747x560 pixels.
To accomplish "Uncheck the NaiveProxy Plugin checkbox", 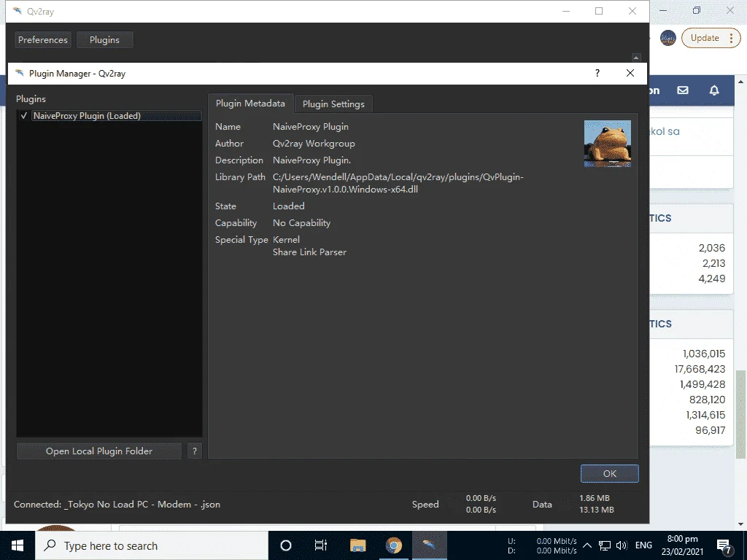I will 24,116.
